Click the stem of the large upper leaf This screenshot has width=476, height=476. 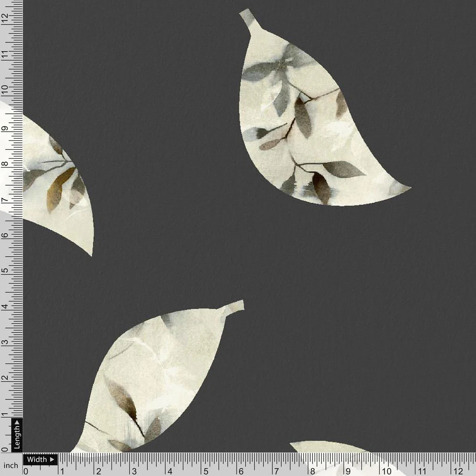246,16
